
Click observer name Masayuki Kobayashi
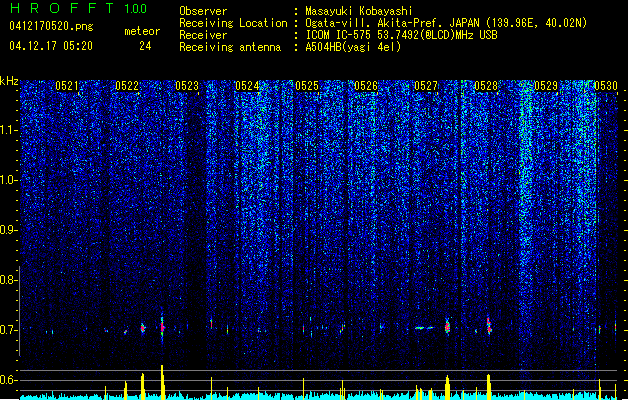[359, 11]
